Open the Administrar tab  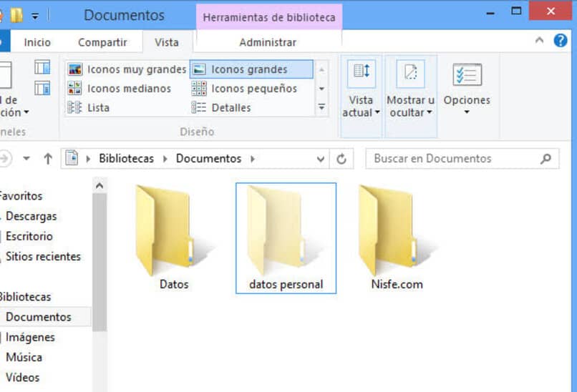268,42
